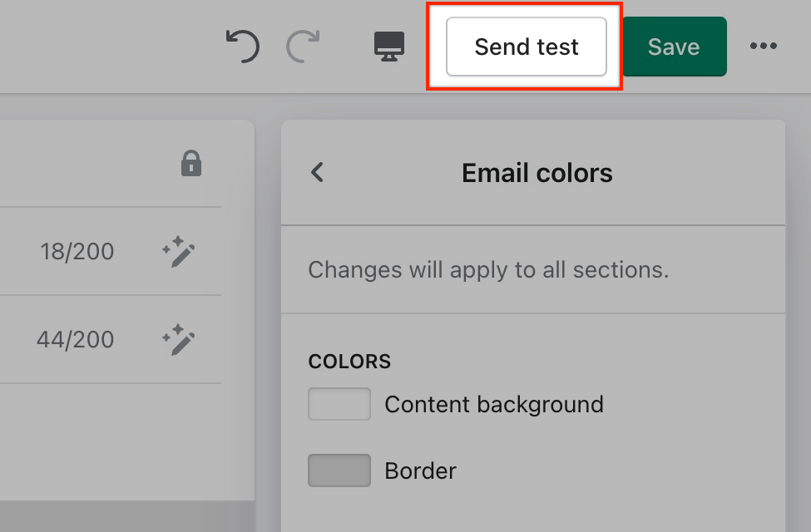
Task: Open the three-dot more actions menu
Action: tap(763, 47)
